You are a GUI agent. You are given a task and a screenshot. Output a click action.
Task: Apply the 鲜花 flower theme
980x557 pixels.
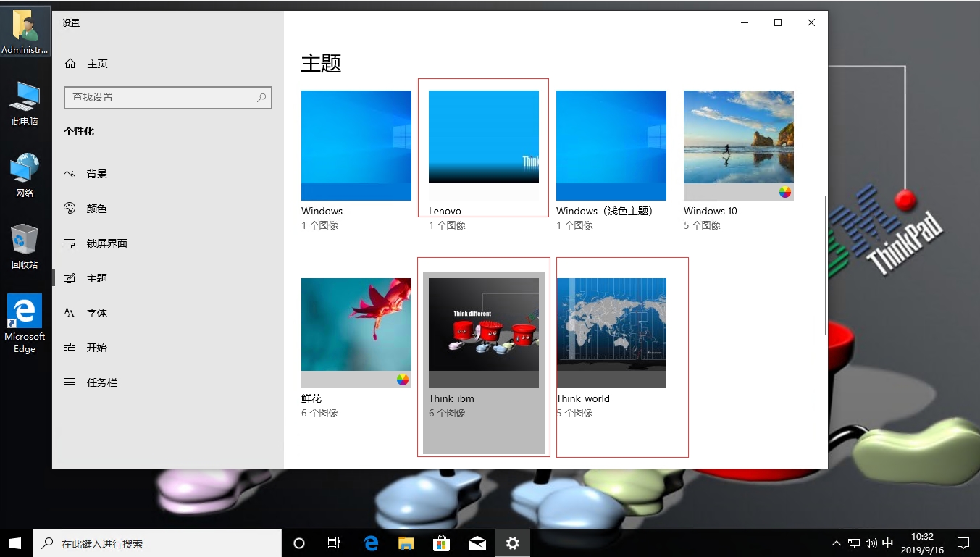point(356,333)
